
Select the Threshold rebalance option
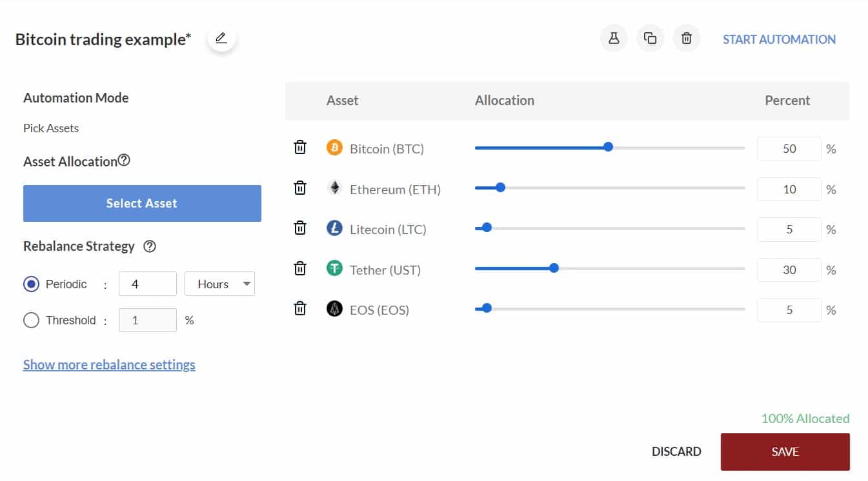pos(31,320)
